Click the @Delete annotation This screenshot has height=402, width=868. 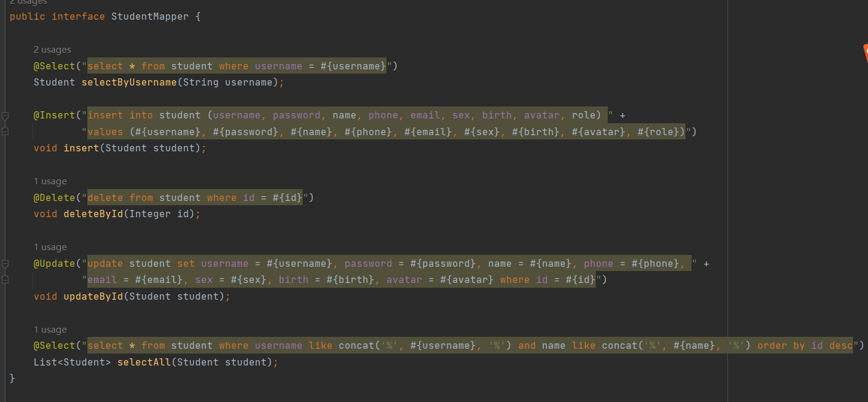point(54,198)
